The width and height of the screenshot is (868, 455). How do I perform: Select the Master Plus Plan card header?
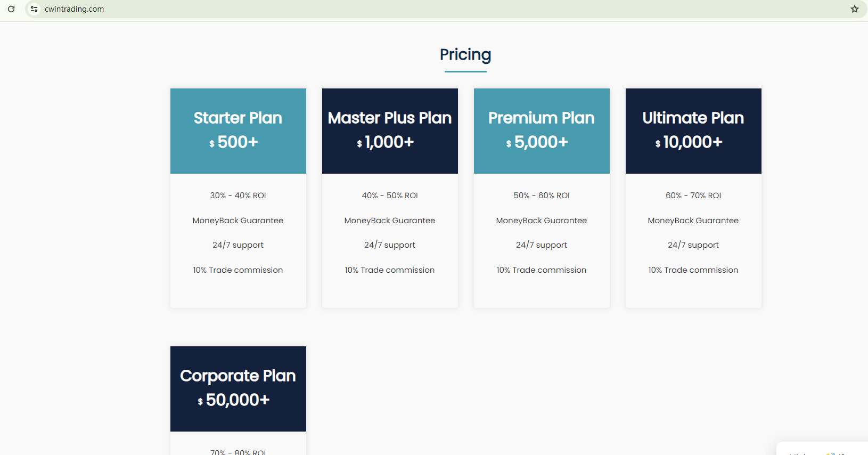tap(390, 118)
